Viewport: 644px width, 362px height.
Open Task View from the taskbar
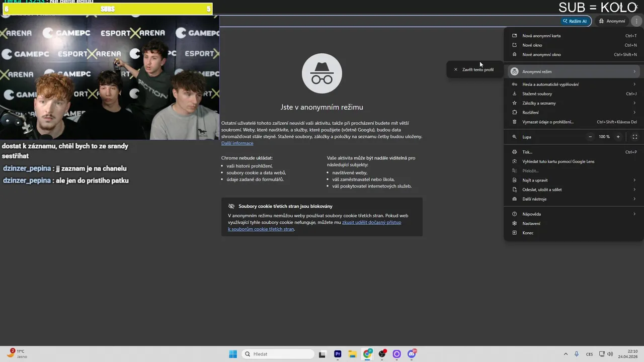tap(323, 354)
